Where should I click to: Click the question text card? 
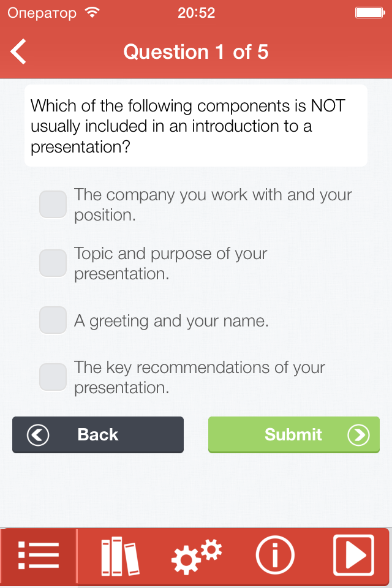pyautogui.click(x=195, y=126)
